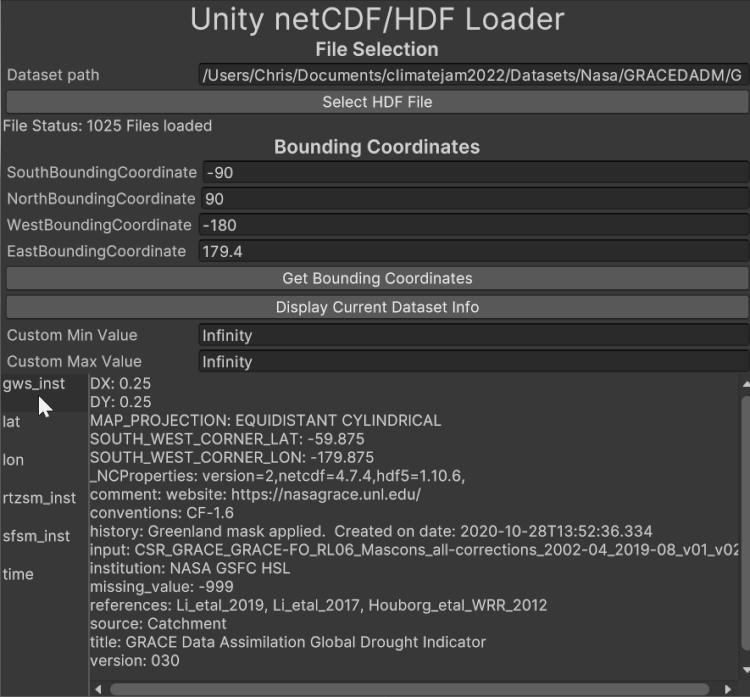Viewport: 750px width, 697px height.
Task: Click the 'SOUTH_WEST_CORNER_LON: -179.875' line
Action: (x=232, y=457)
